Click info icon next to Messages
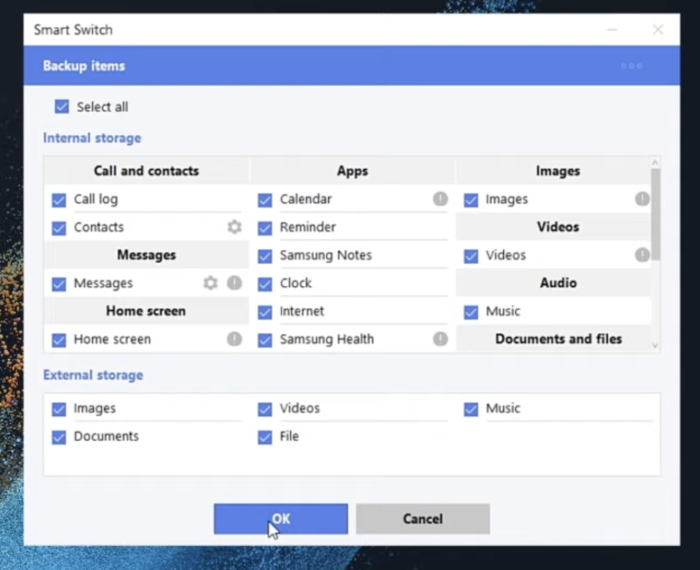The image size is (700, 570). 234,283
